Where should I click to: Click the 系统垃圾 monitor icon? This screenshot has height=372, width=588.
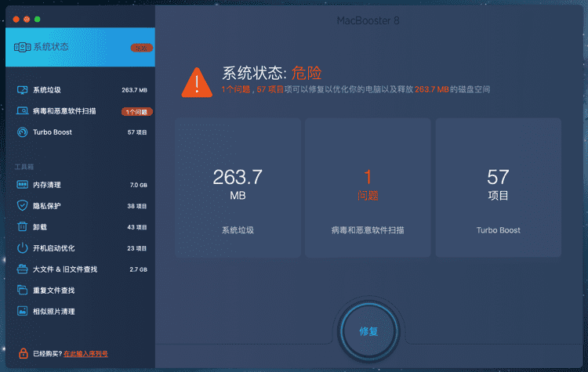pos(22,90)
